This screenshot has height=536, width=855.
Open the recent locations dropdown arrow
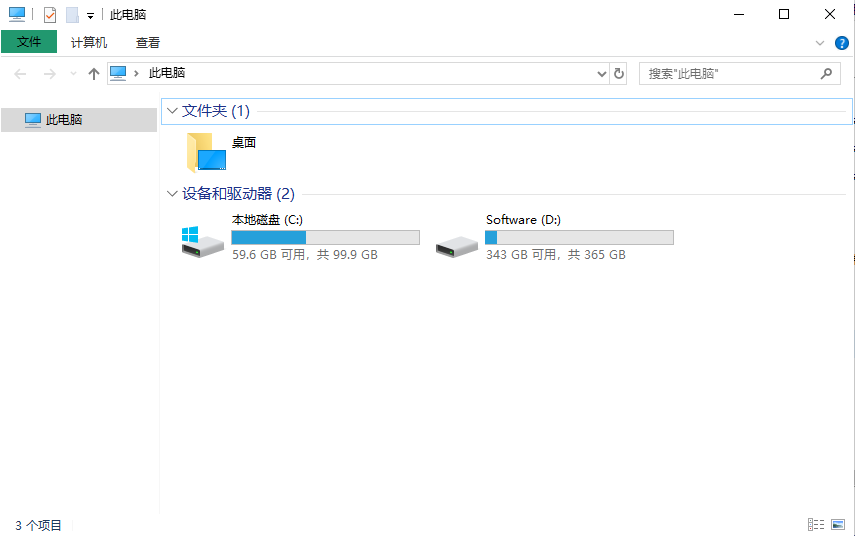coord(73,74)
